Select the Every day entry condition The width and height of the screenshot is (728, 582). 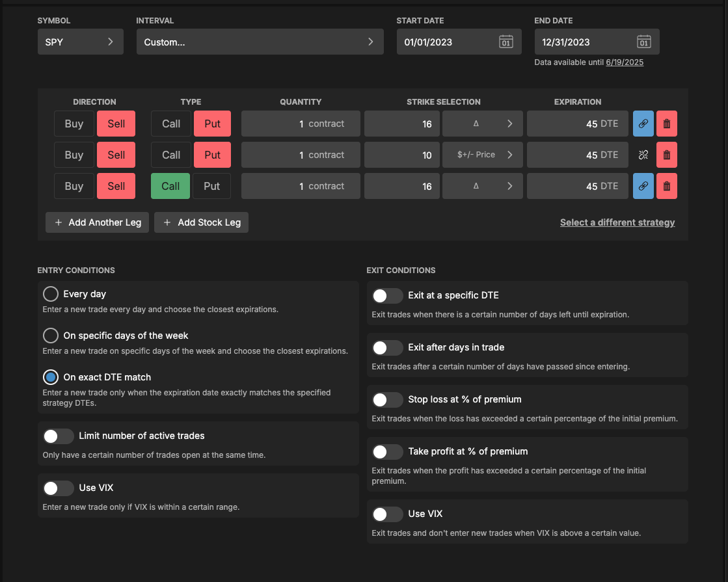50,293
